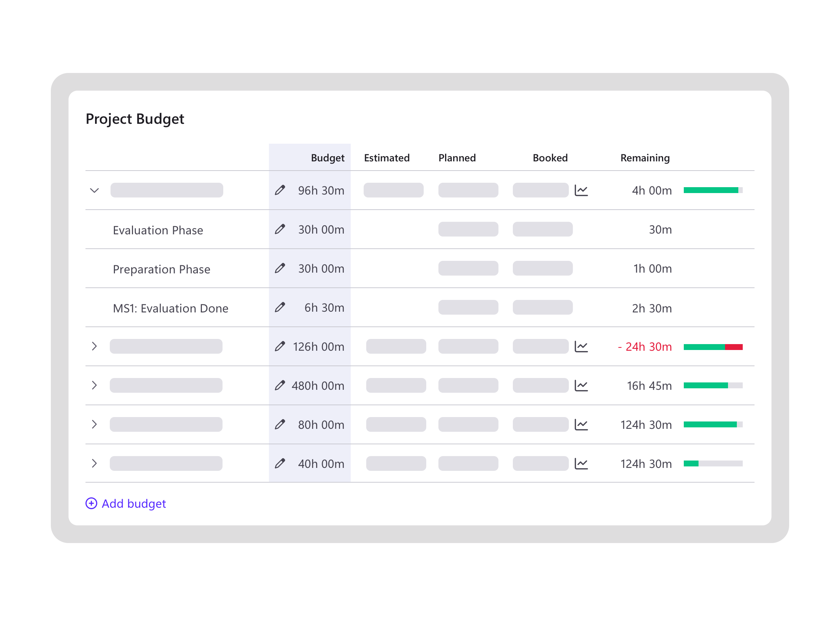The width and height of the screenshot is (840, 630).
Task: Collapse the expanded 96h 30m budget group
Action: [x=95, y=190]
